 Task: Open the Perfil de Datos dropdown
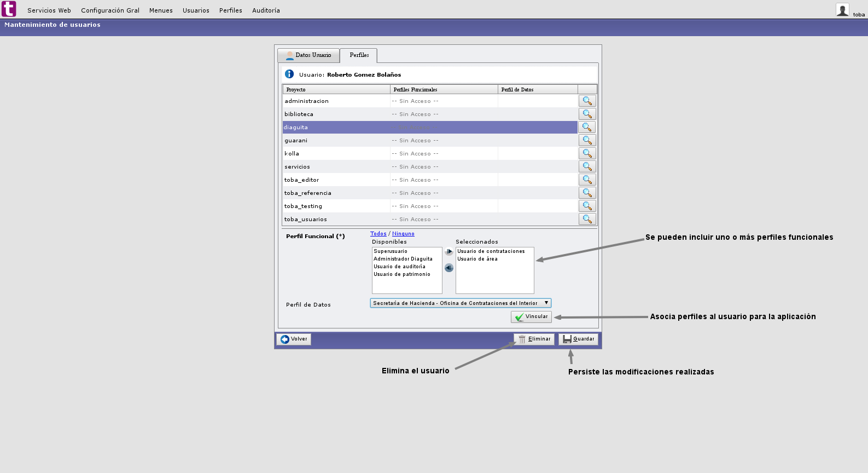click(460, 303)
